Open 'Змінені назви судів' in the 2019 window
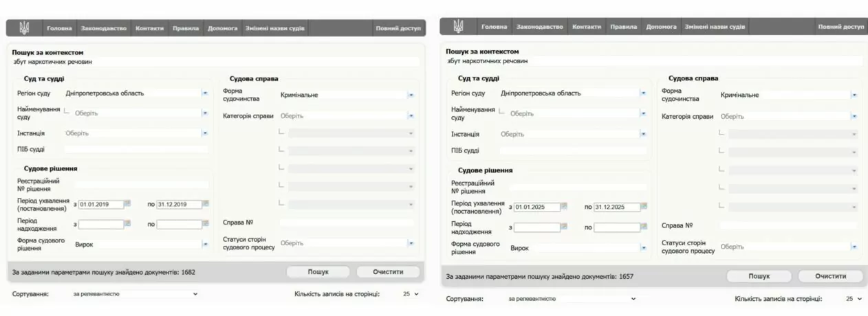This screenshot has width=868, height=316. (x=275, y=28)
